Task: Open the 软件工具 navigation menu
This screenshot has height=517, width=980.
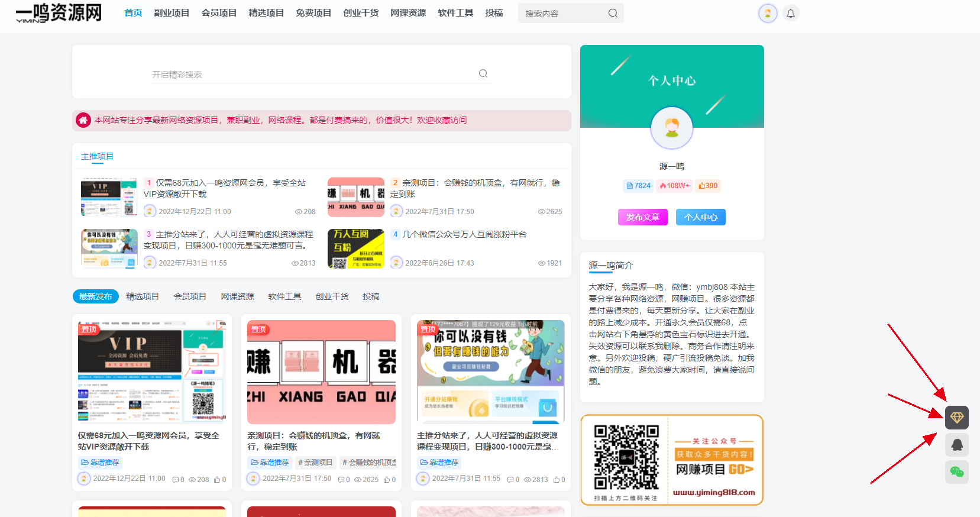Action: pyautogui.click(x=455, y=13)
